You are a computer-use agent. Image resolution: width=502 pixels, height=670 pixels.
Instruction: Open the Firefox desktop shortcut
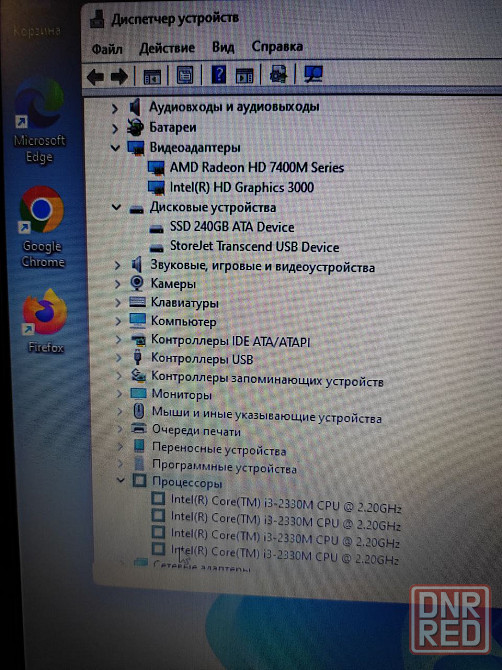[45, 321]
